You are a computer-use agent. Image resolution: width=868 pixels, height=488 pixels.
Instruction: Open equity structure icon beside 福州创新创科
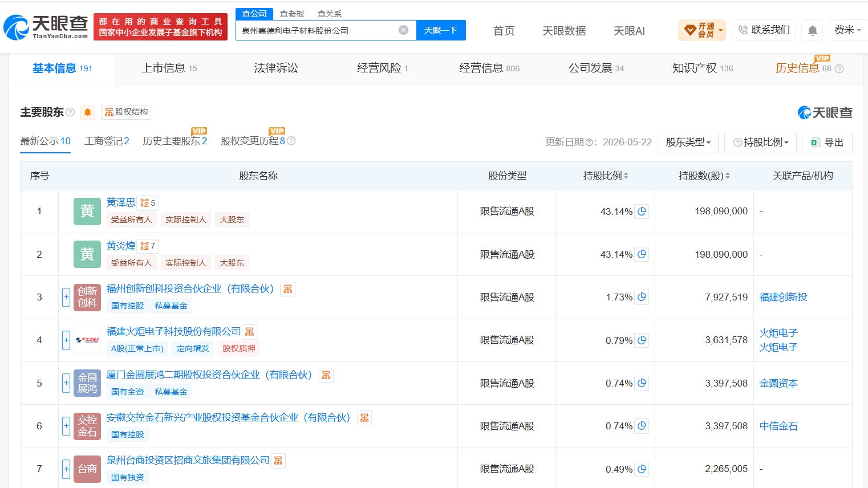[x=288, y=289]
